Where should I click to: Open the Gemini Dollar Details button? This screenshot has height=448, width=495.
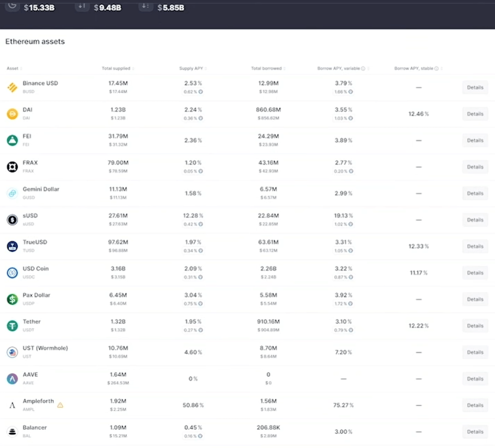point(475,193)
